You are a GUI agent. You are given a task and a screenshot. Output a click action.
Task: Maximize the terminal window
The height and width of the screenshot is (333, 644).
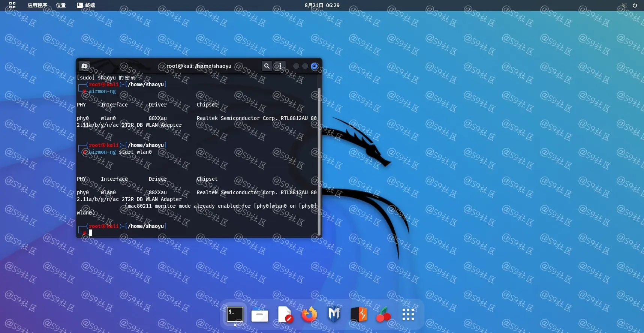305,66
